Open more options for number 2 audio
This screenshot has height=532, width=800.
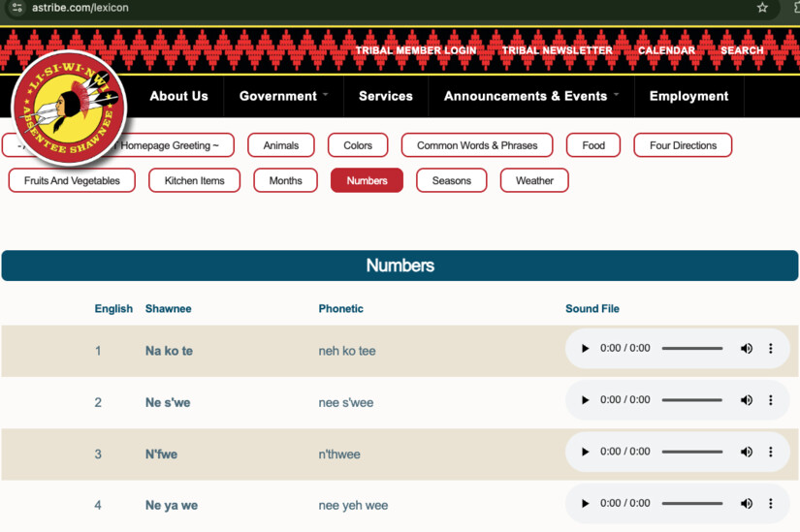(771, 400)
